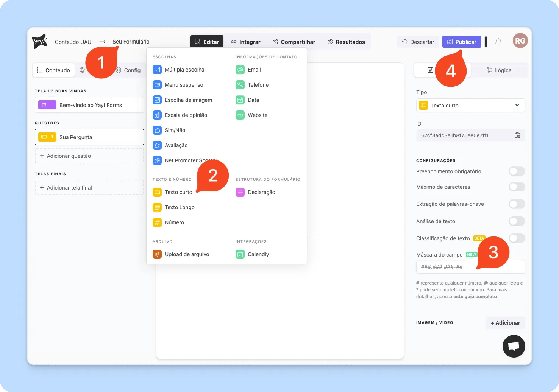Choose the Calendly integration icon

tap(240, 254)
